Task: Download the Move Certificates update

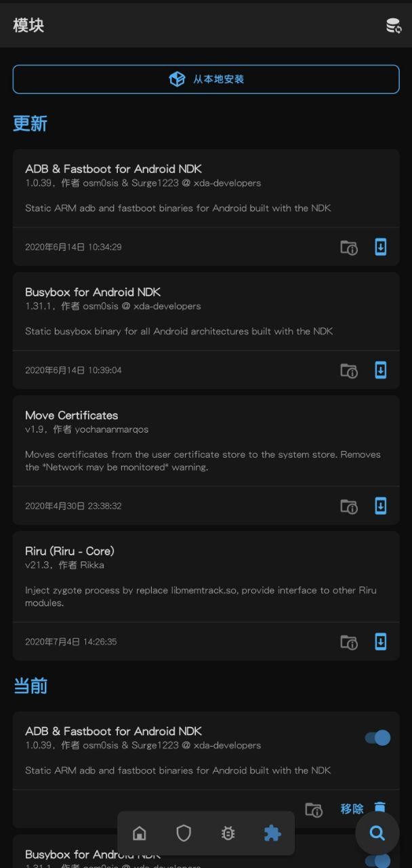Action: tap(380, 506)
